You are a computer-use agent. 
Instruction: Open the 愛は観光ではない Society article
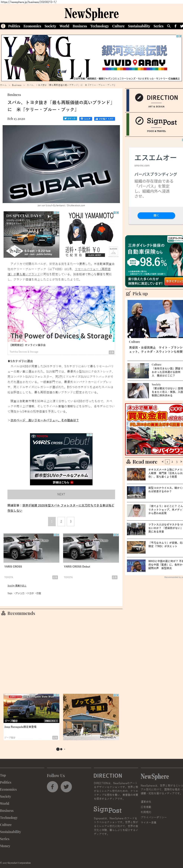pos(167,392)
